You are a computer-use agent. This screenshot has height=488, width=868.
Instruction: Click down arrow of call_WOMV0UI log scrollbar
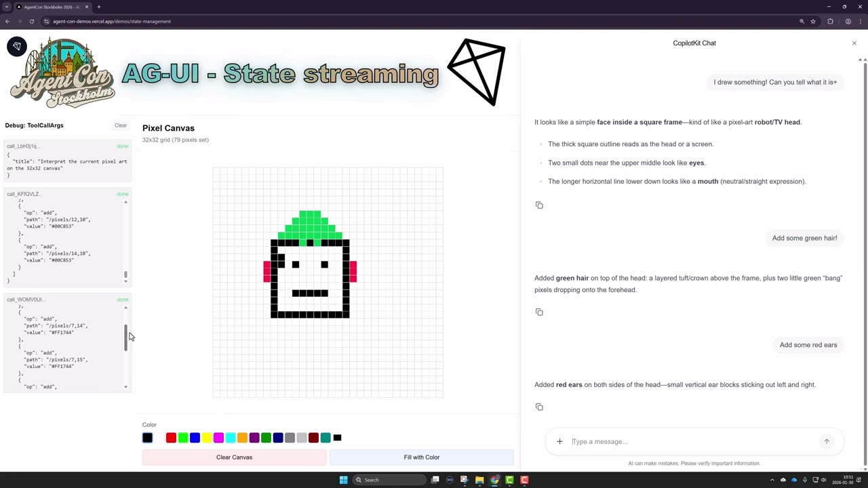[125, 387]
